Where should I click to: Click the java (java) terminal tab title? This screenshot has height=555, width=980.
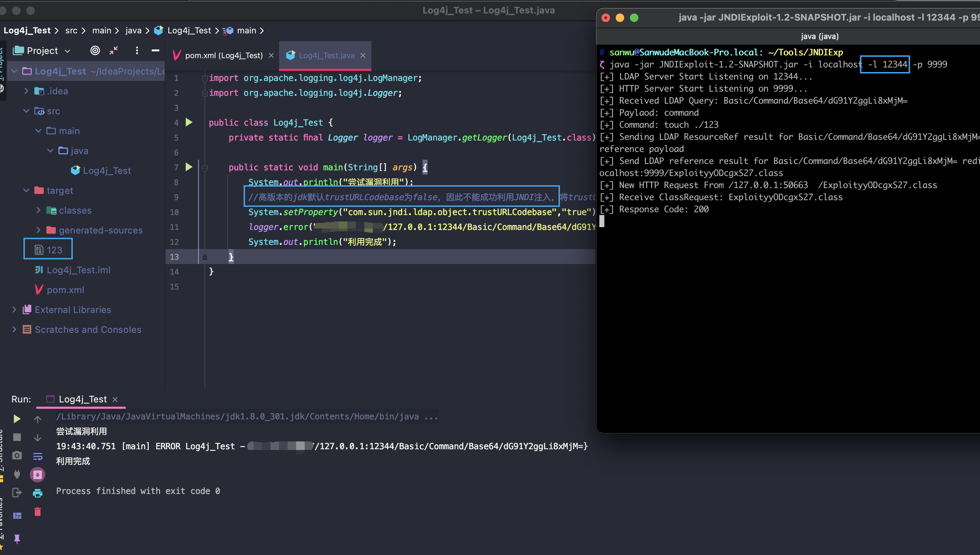[x=820, y=36]
